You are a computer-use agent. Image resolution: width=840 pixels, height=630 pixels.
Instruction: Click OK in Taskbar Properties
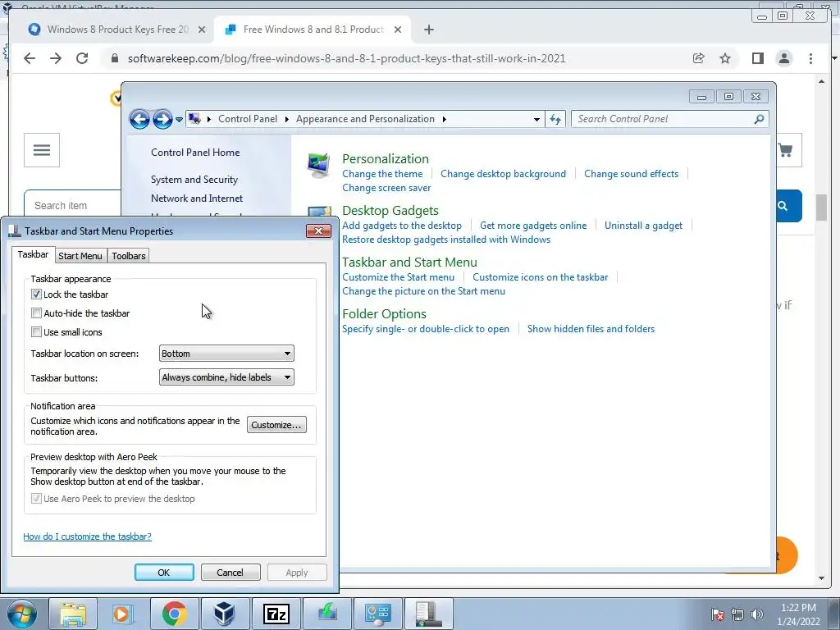[x=164, y=572]
